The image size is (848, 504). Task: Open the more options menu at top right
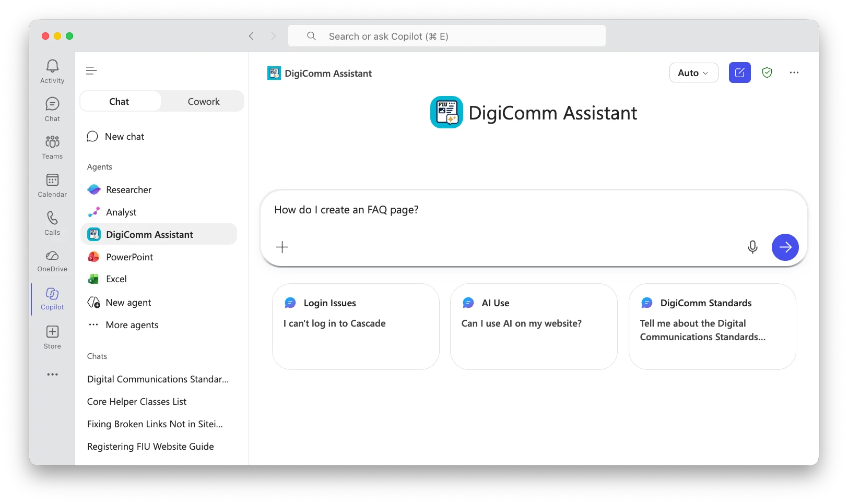[794, 73]
